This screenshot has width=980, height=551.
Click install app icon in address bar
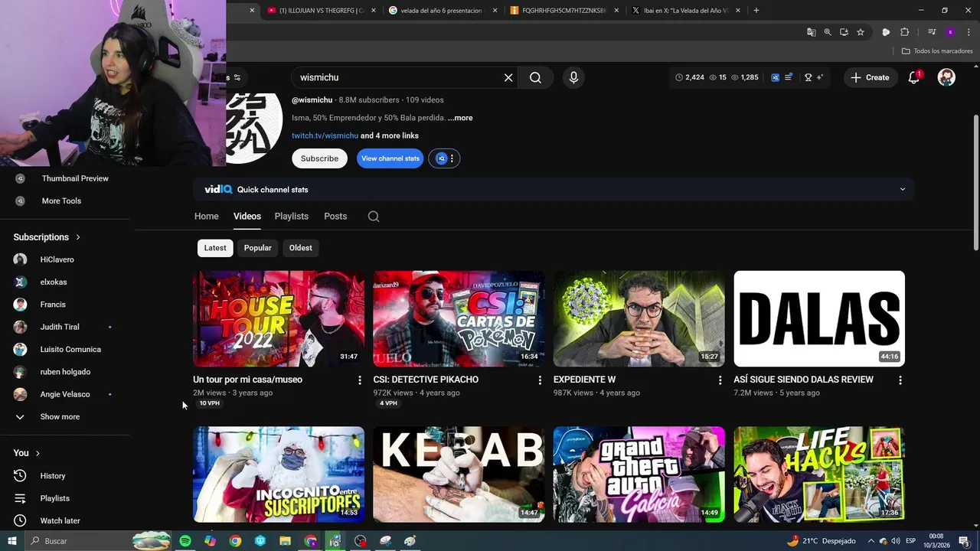(844, 32)
